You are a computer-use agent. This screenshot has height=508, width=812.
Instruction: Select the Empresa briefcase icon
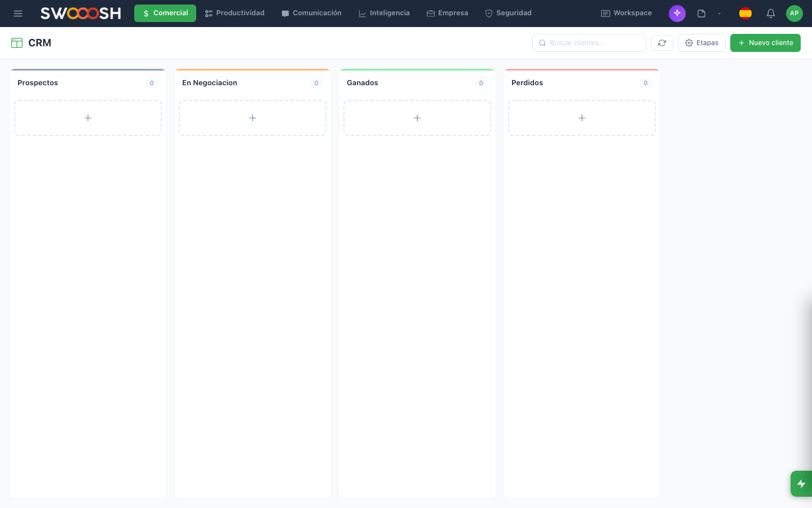click(431, 12)
